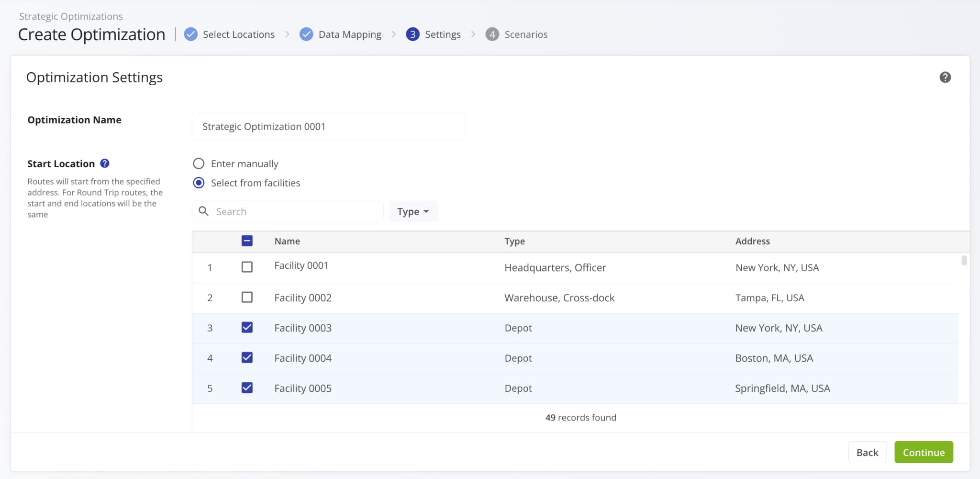
Task: Uncheck the Facility 0004 checkbox
Action: click(x=247, y=358)
